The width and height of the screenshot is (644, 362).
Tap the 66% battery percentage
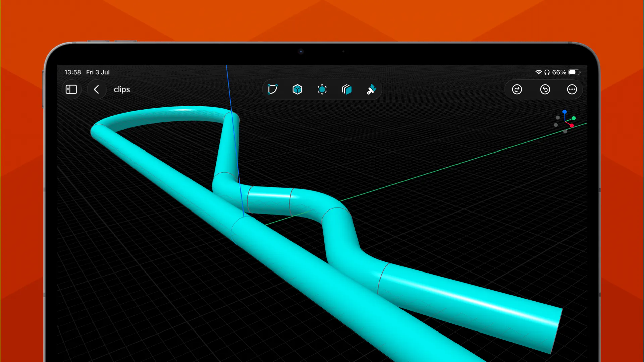[559, 72]
